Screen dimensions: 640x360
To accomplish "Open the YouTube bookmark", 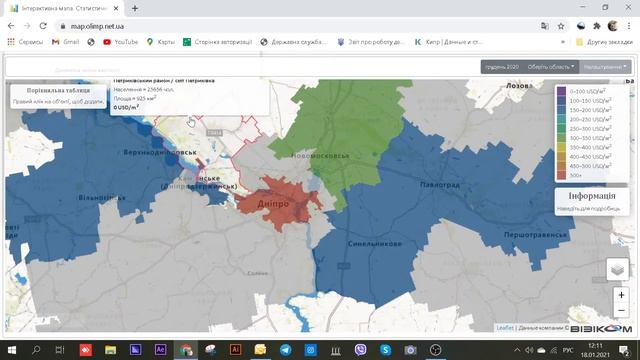I will (x=121, y=42).
